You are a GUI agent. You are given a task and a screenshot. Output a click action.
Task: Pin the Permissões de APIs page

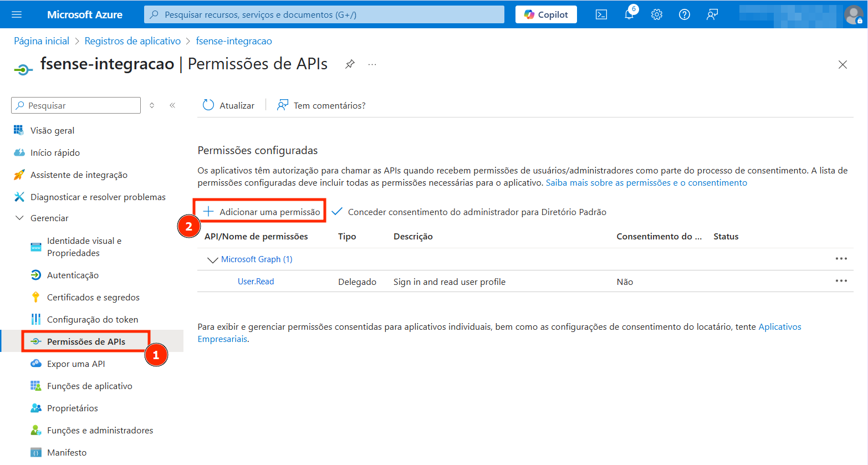coord(350,64)
